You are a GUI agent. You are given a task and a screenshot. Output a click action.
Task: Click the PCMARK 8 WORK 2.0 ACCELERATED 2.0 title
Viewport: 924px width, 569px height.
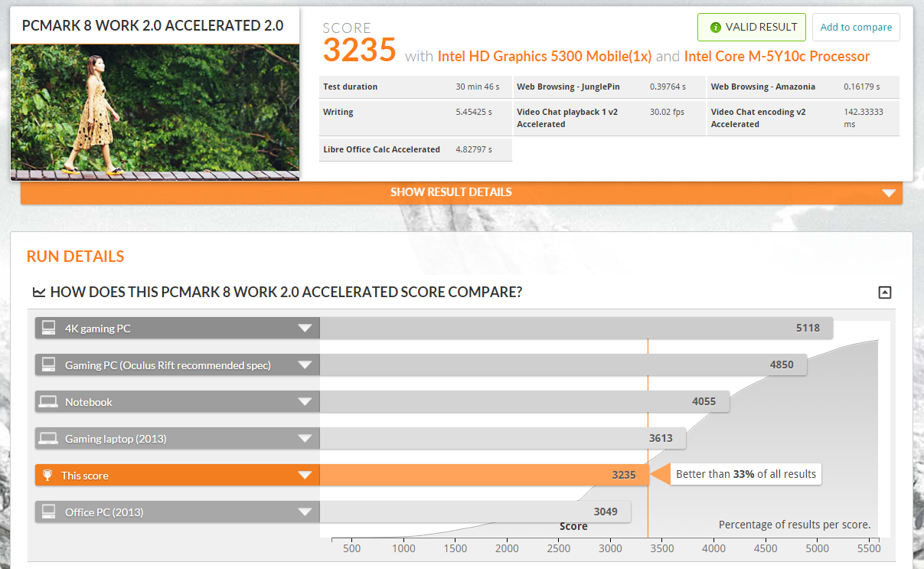(153, 25)
